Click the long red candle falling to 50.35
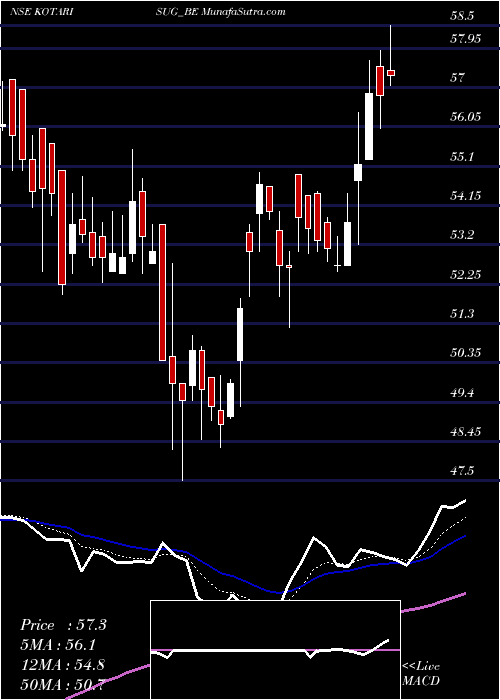This screenshot has height=700, width=500. coord(162,292)
